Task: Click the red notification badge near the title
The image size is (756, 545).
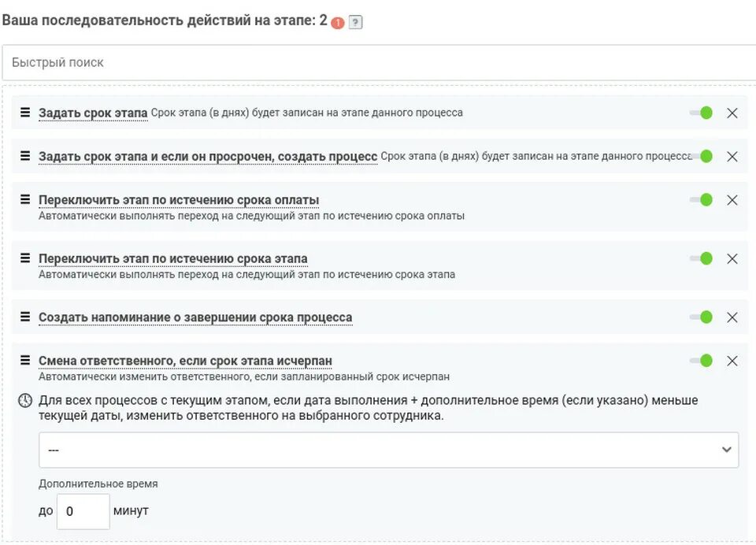Action: pos(338,24)
